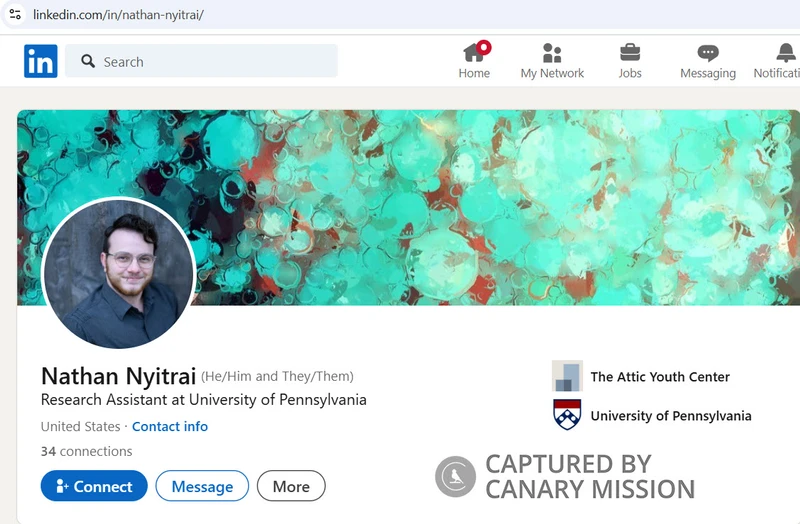Click the Message button
800x524 pixels.
point(202,486)
